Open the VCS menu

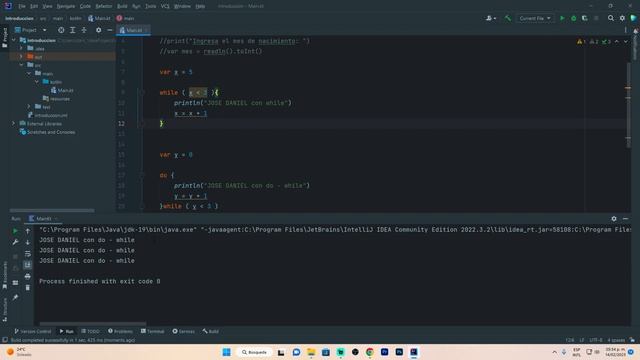(x=165, y=6)
